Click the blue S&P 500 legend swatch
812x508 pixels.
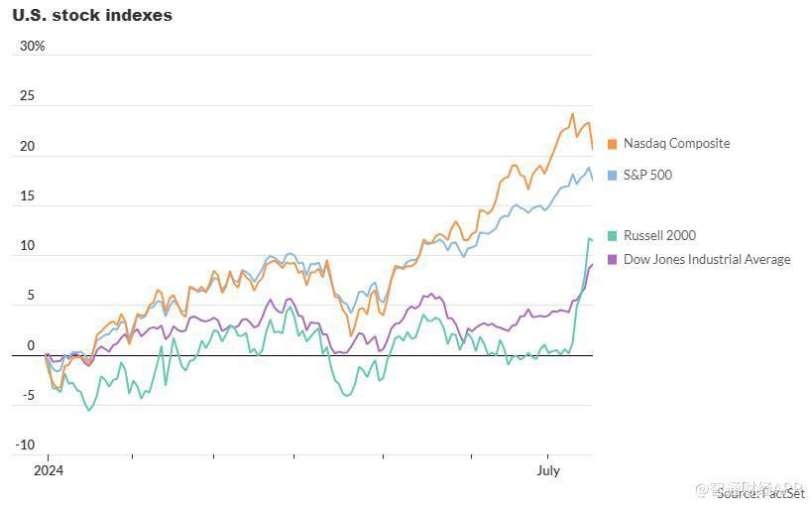[612, 176]
